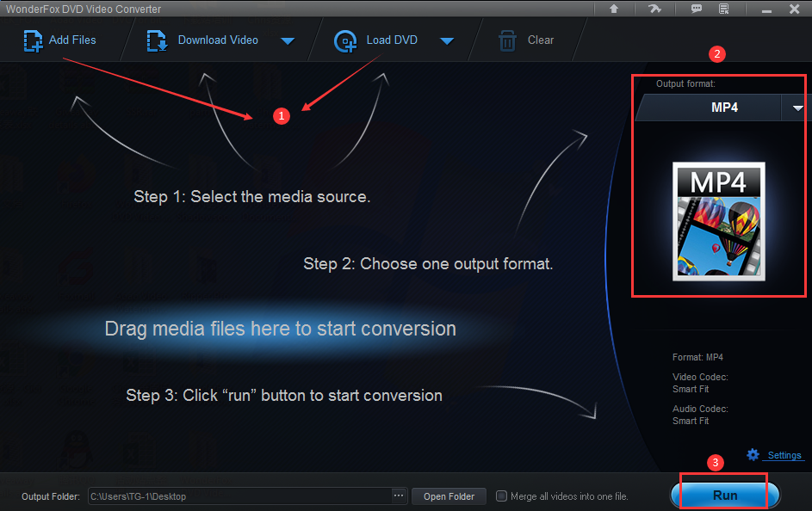Click the 'Audio Codec:' label
812x511 pixels.
(x=700, y=409)
